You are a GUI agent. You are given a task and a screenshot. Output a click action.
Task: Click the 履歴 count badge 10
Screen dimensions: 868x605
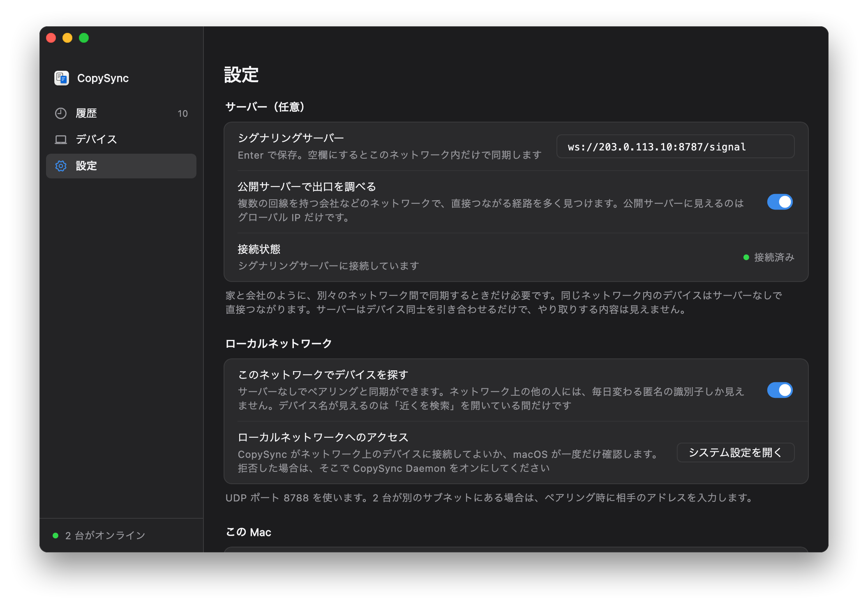[183, 114]
